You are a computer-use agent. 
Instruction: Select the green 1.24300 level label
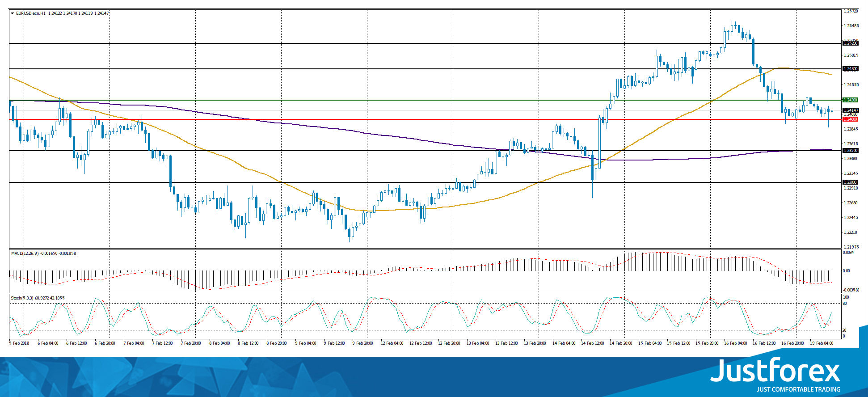[x=850, y=100]
